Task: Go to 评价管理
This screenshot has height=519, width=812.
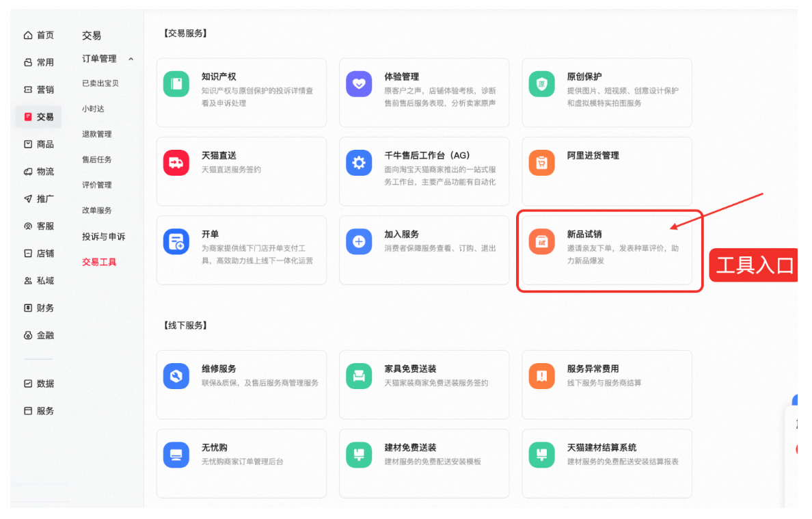Action: click(x=96, y=185)
